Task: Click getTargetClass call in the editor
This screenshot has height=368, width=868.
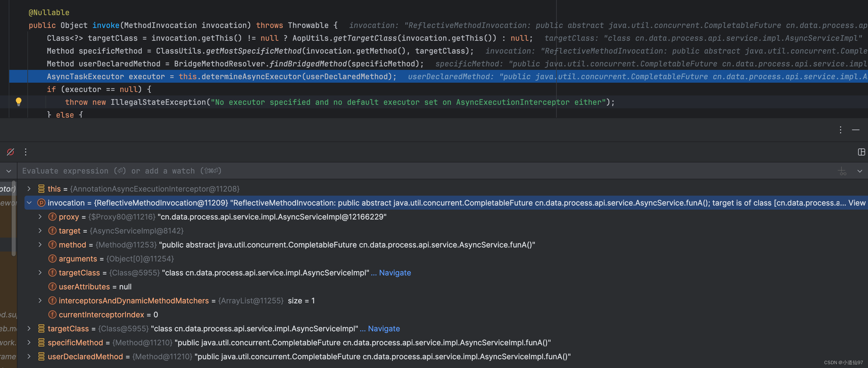Action: click(x=365, y=38)
